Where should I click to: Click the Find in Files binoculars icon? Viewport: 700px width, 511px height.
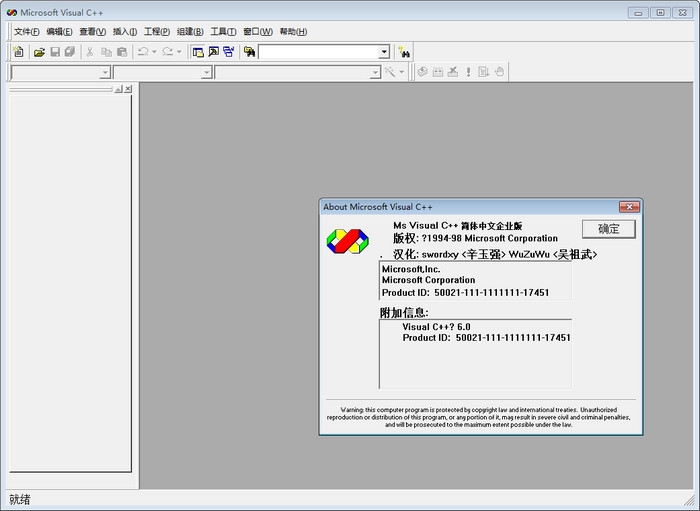tap(249, 52)
